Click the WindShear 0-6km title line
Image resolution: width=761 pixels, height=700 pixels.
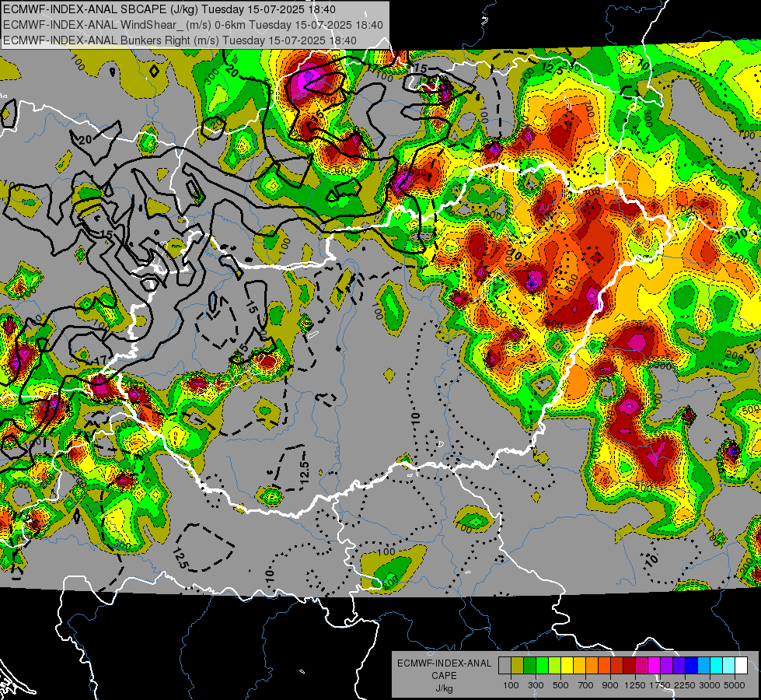[x=193, y=25]
